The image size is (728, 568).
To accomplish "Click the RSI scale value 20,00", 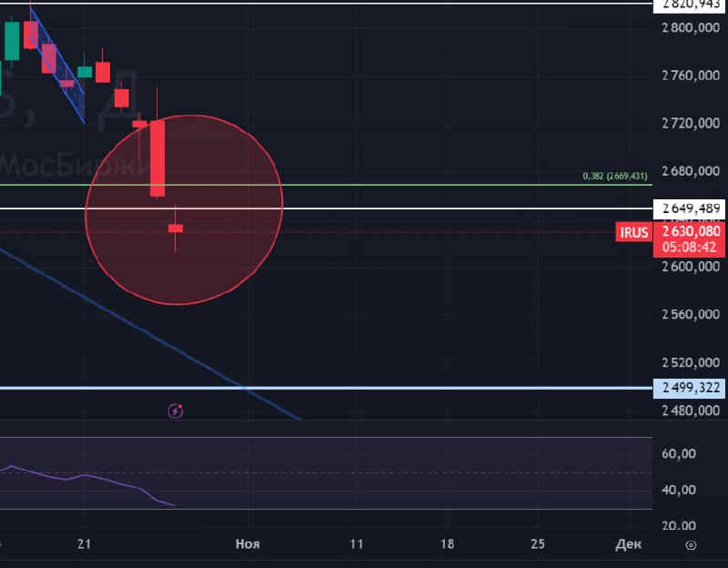I will pos(678,526).
